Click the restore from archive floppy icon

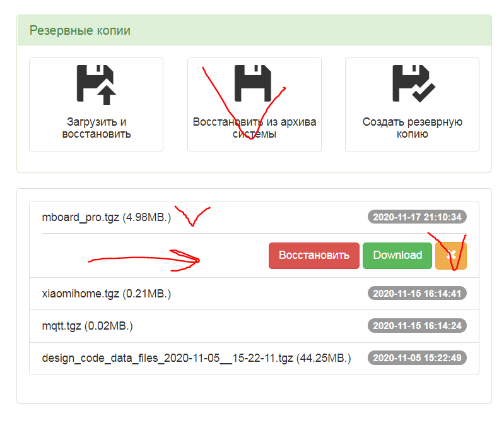click(254, 83)
